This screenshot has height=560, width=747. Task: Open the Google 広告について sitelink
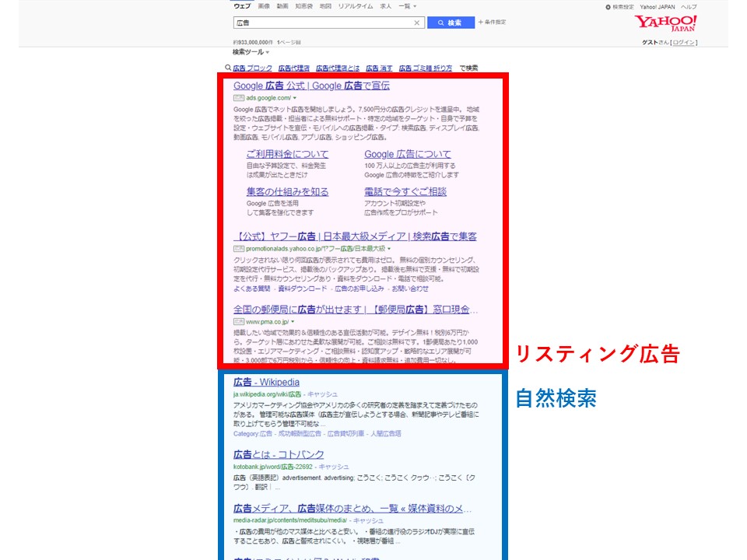point(407,154)
